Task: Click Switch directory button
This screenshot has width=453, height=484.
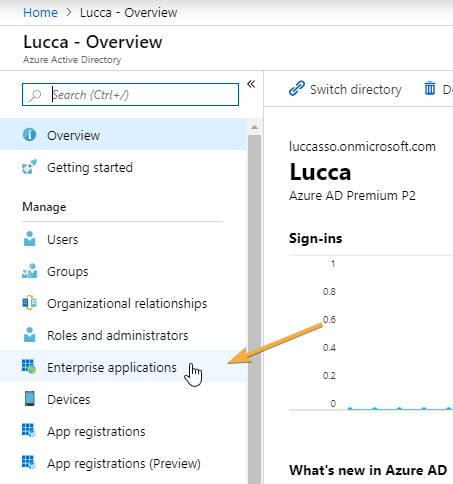Action: pos(345,89)
